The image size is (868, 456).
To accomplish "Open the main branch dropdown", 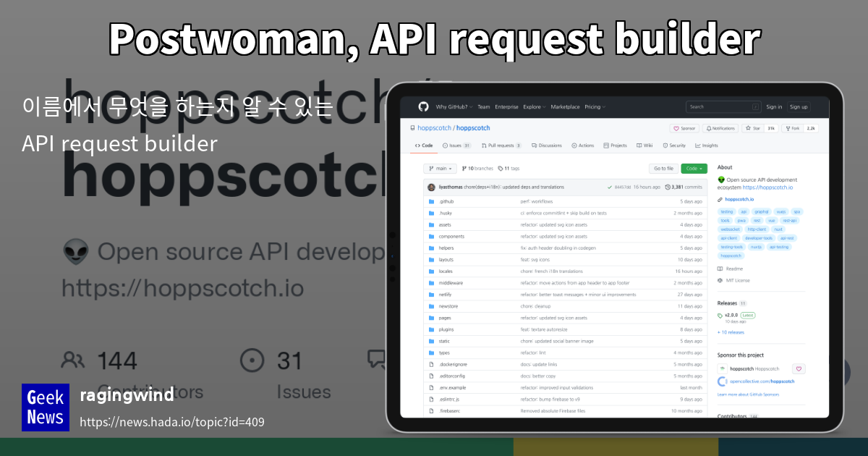I will pos(441,169).
